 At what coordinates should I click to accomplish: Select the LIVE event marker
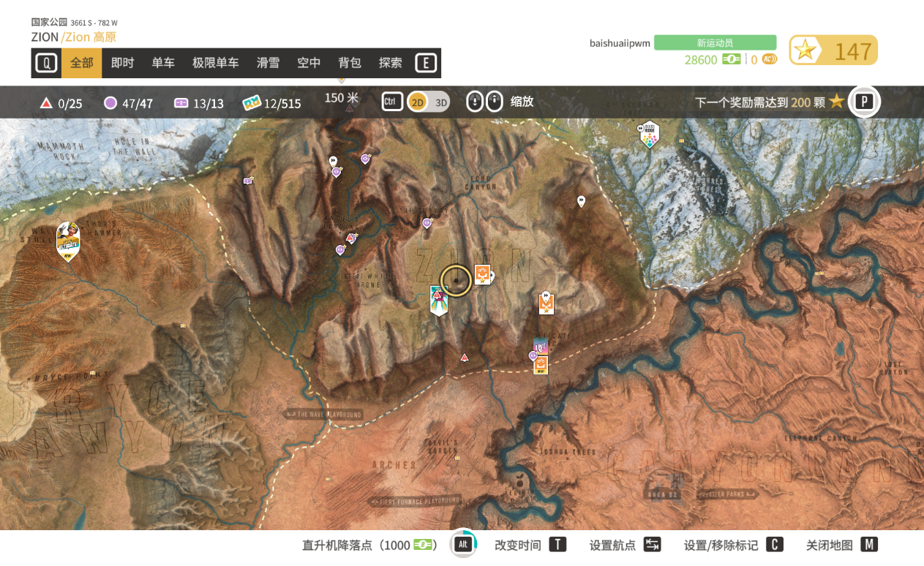(x=541, y=346)
